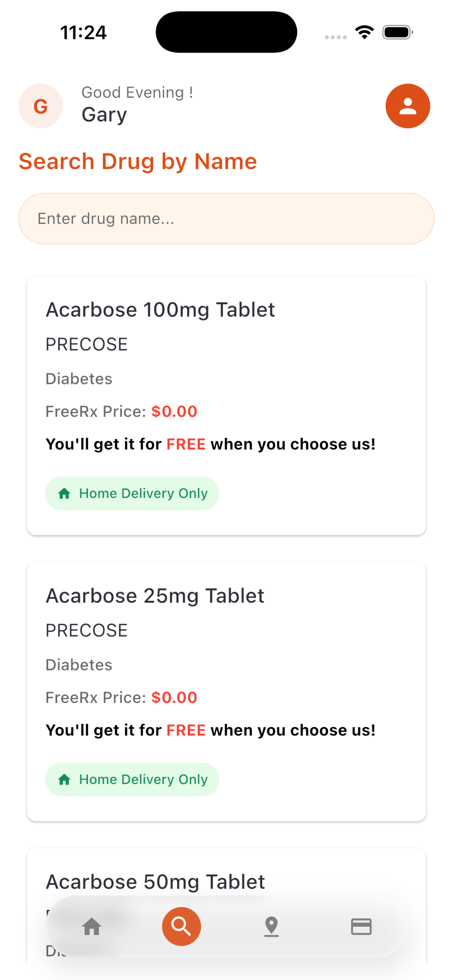Go to Home tab in bottom bar

coord(92,926)
